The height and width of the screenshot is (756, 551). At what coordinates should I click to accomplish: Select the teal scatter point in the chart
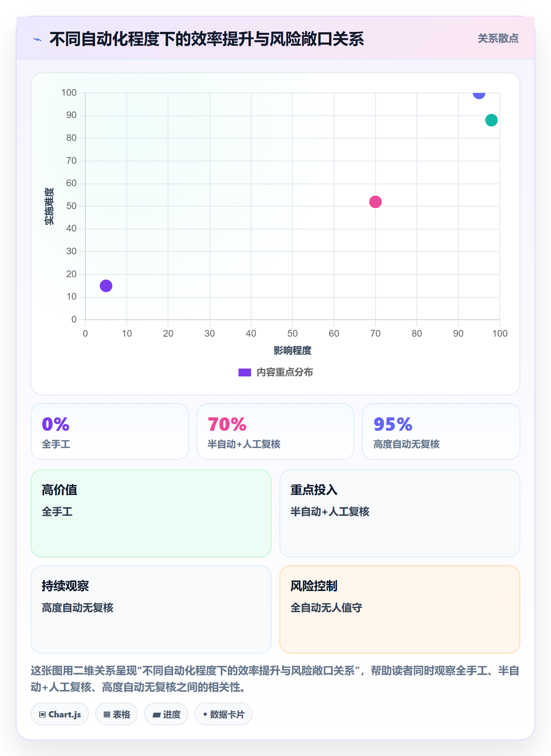click(x=492, y=120)
